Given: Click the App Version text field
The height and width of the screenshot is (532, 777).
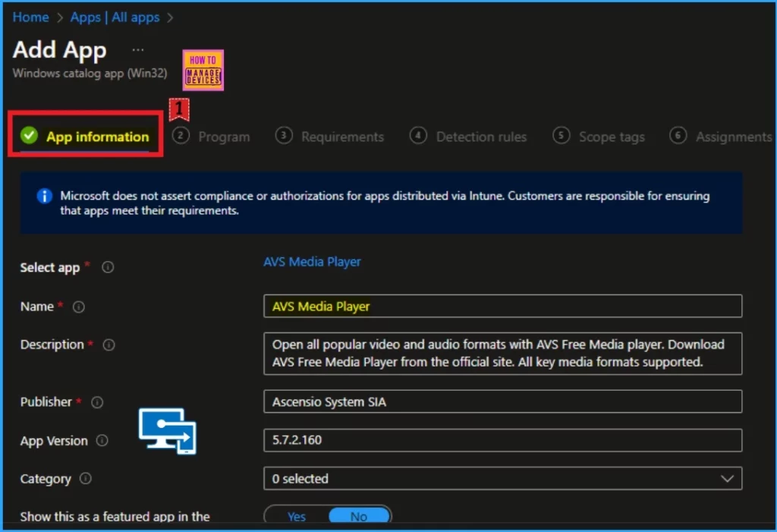Looking at the screenshot, I should [501, 440].
